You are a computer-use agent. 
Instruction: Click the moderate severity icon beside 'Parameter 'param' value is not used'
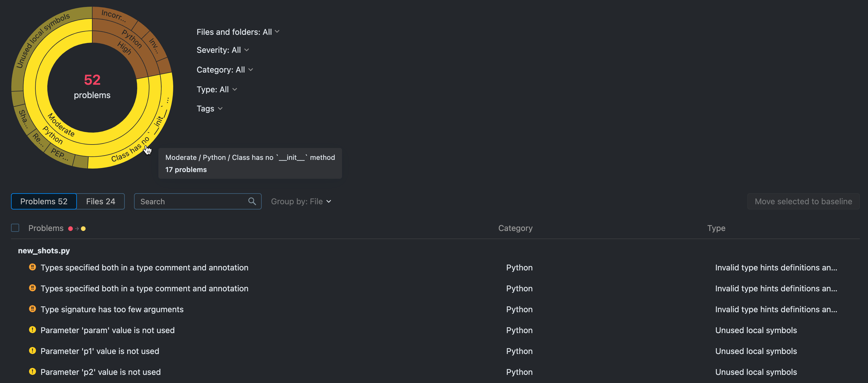[32, 330]
